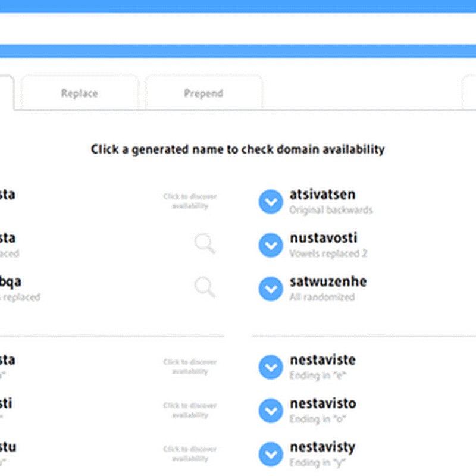Expand the nestaviste name options

(271, 367)
